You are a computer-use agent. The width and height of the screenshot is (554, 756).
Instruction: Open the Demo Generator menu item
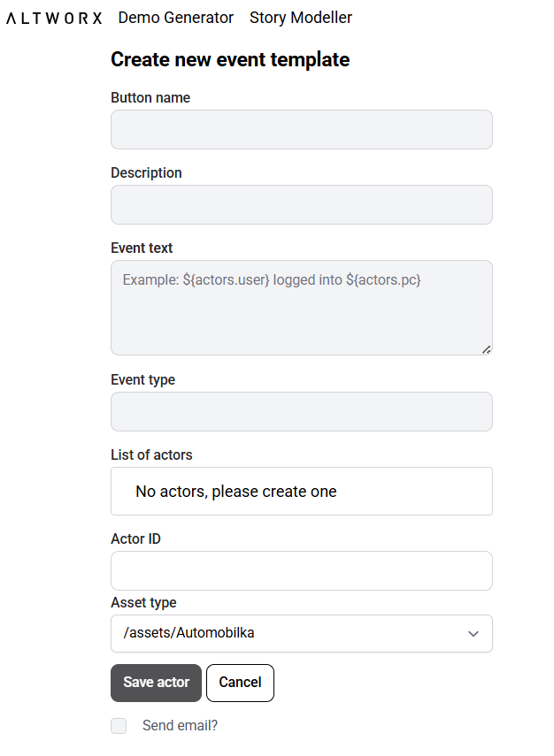click(x=176, y=18)
